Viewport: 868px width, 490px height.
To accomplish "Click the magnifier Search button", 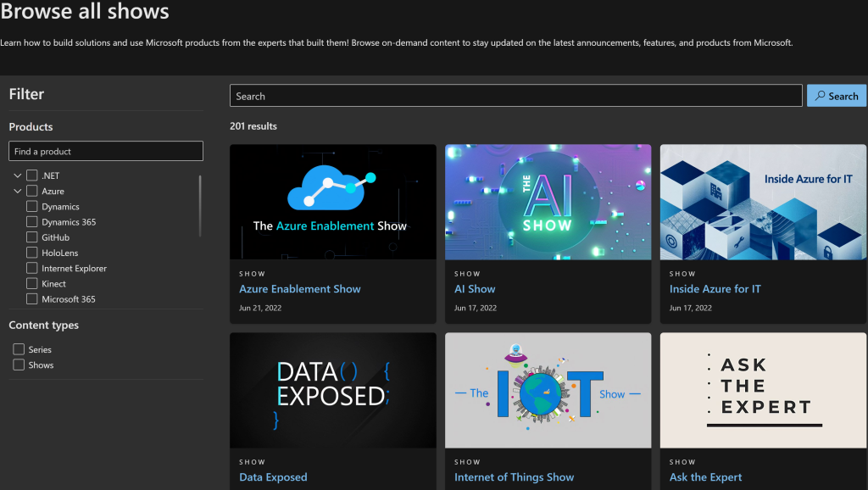I will pyautogui.click(x=837, y=96).
